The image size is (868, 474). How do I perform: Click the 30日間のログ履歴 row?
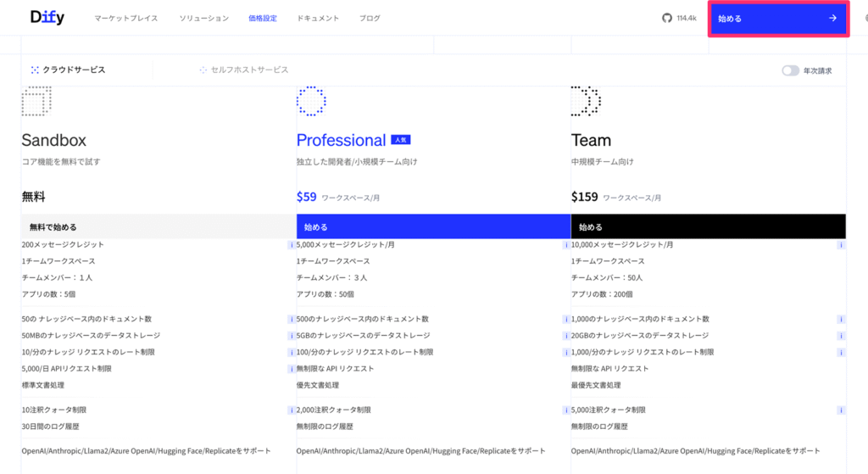50,427
